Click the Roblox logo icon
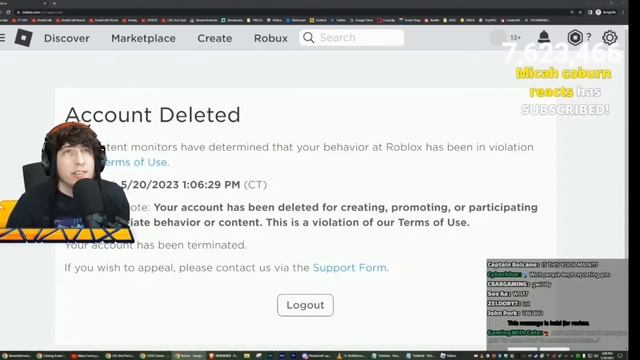This screenshot has height=360, width=640. click(23, 38)
